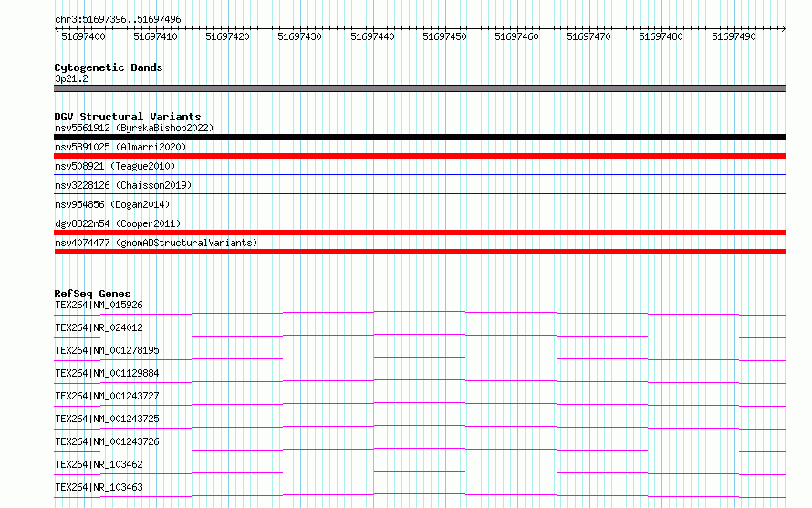This screenshot has width=812, height=508.
Task: Click the magenta line of TEX264|NR_103462
Action: (x=420, y=472)
